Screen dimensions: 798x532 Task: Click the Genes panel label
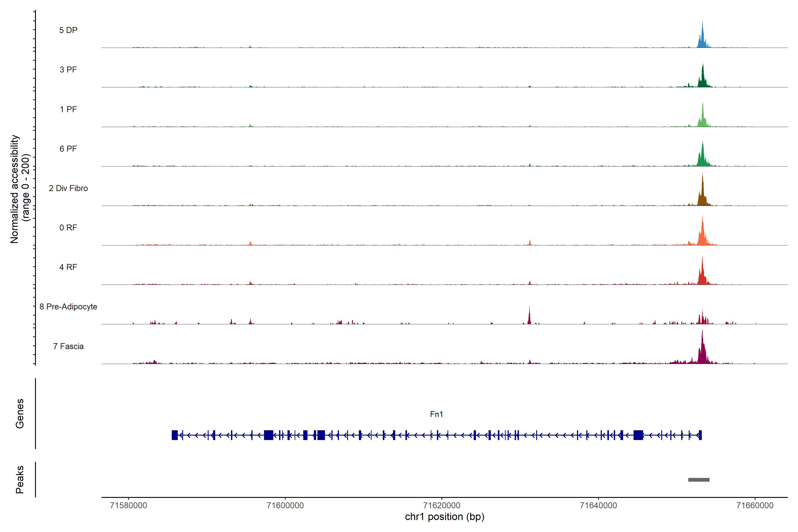(20, 414)
